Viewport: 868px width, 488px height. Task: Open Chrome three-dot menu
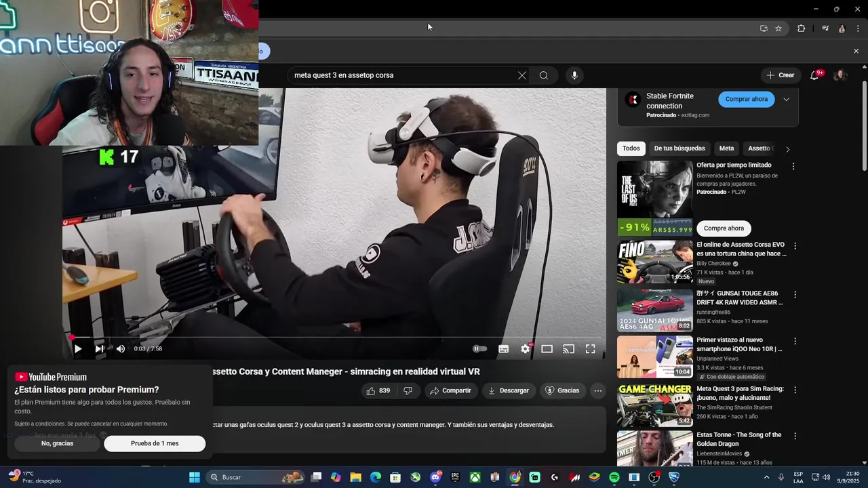tap(858, 28)
